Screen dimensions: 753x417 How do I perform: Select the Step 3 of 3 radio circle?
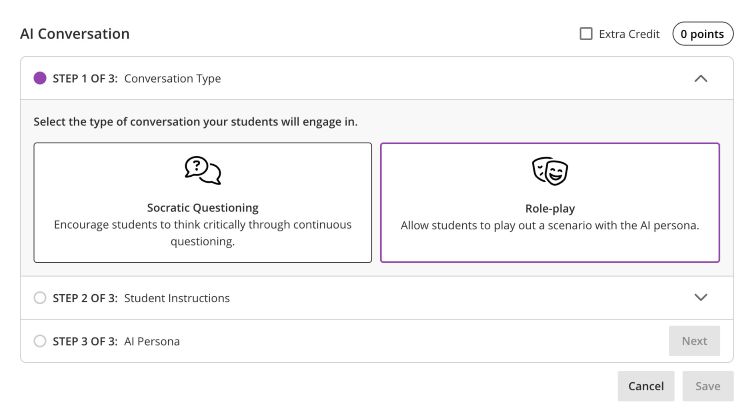(x=40, y=341)
